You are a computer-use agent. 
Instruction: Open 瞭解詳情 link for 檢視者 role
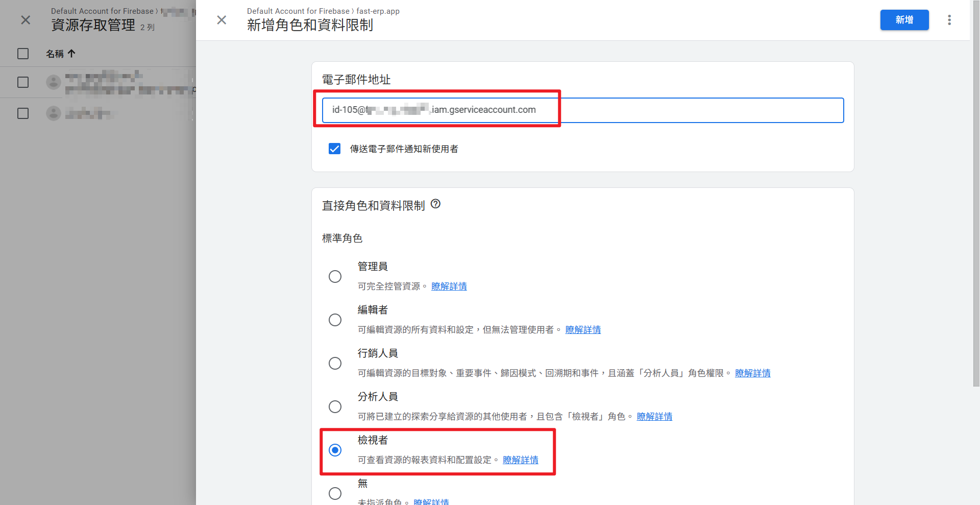pos(520,460)
